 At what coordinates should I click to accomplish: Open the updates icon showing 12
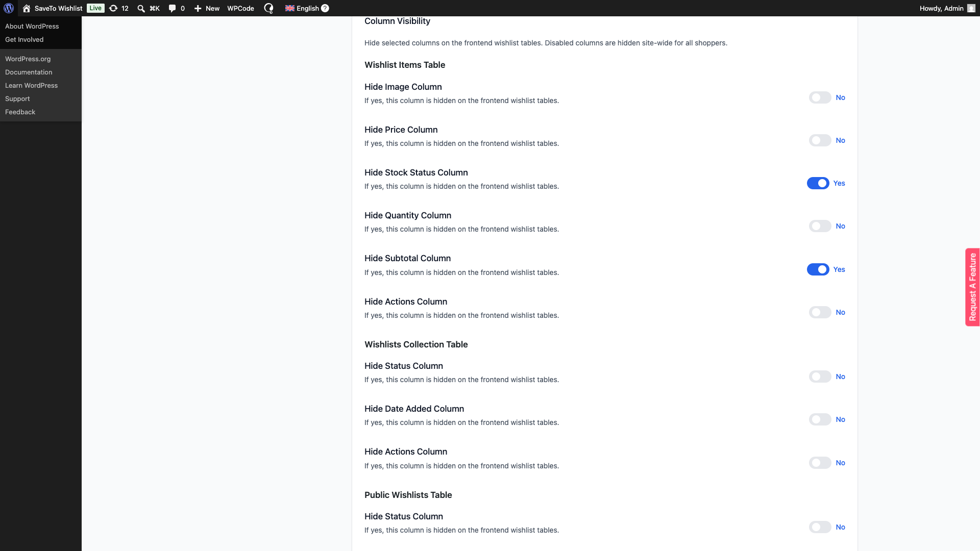113,8
